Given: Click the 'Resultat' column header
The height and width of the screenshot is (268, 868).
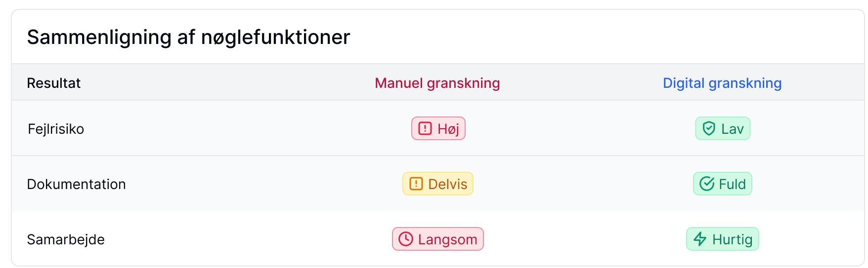Looking at the screenshot, I should click(x=53, y=83).
